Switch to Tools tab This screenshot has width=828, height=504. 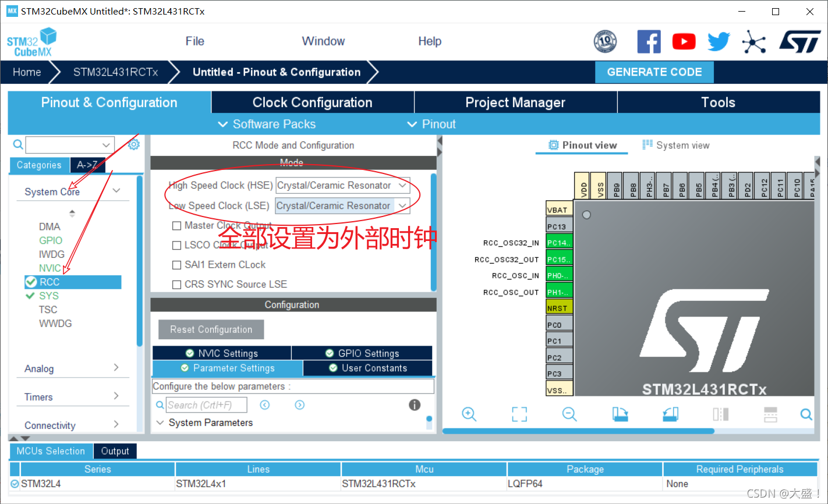(x=719, y=102)
